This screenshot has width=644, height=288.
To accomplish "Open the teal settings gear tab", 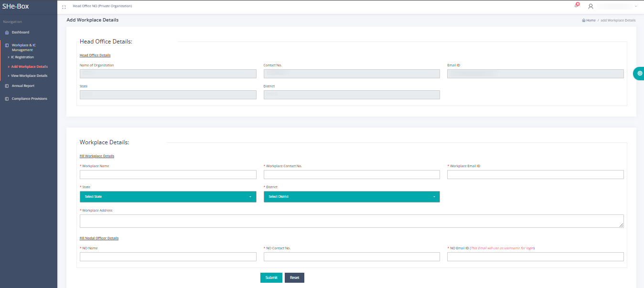I will click(639, 73).
